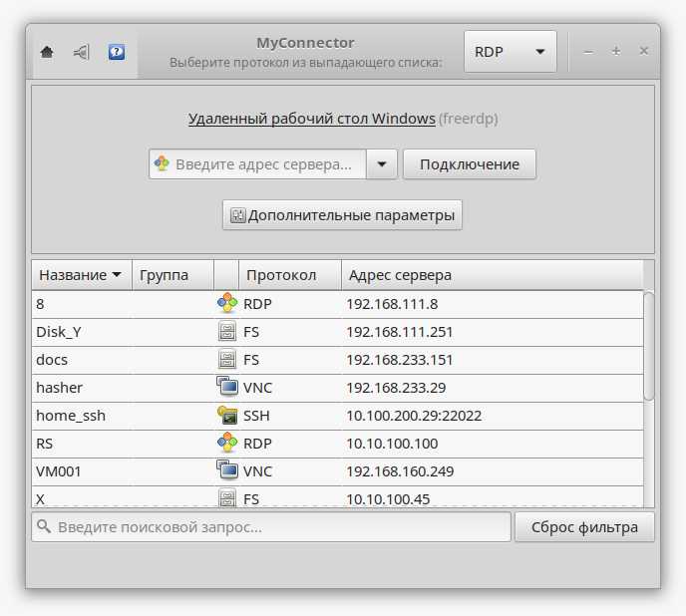This screenshot has height=616, width=686.
Task: Click address 192.168.111.8
Action: 392,304
